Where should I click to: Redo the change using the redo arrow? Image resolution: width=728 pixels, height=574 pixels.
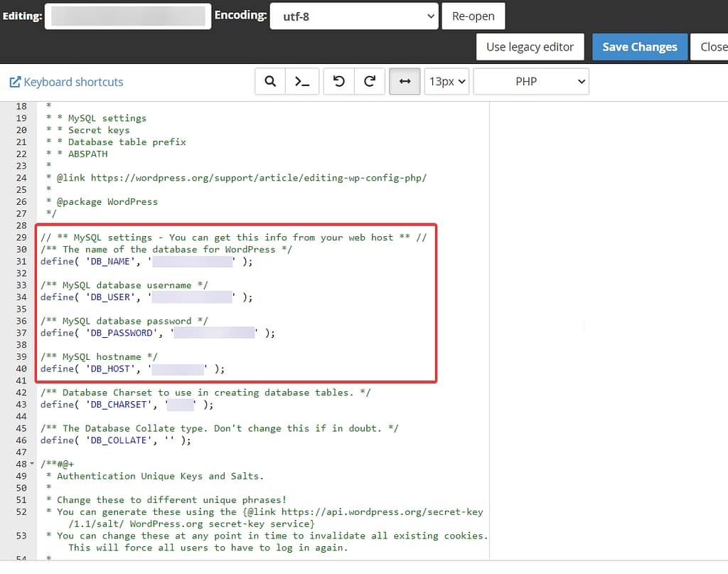pos(369,81)
